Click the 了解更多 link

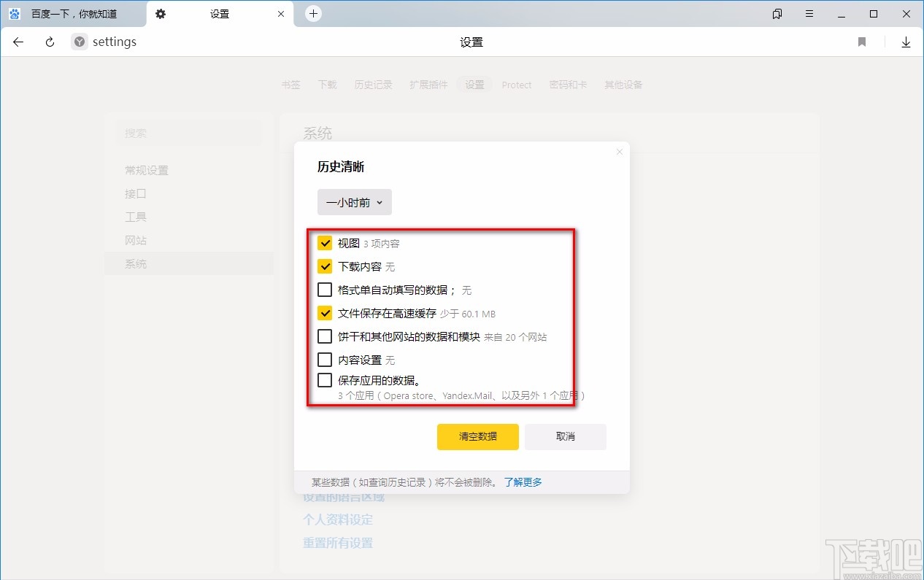point(523,482)
